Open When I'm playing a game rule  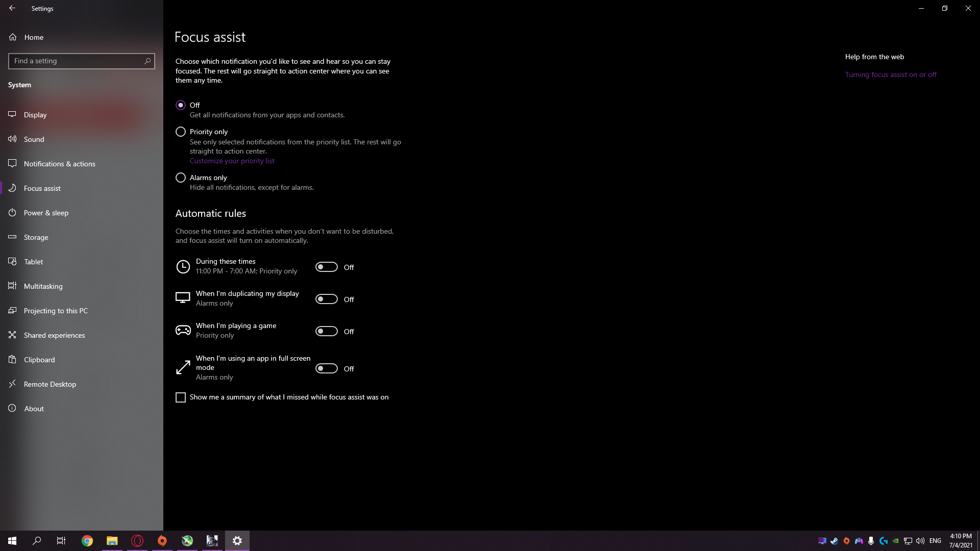click(236, 331)
